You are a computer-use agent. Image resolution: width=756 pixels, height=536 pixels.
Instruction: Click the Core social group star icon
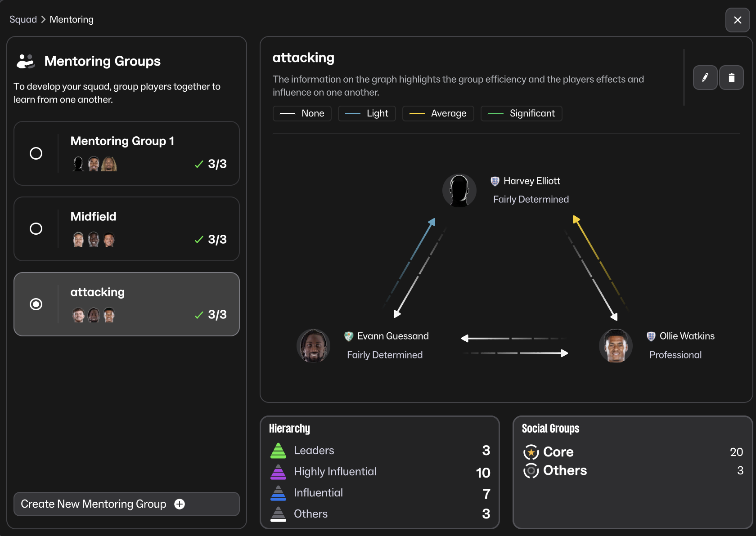531,452
